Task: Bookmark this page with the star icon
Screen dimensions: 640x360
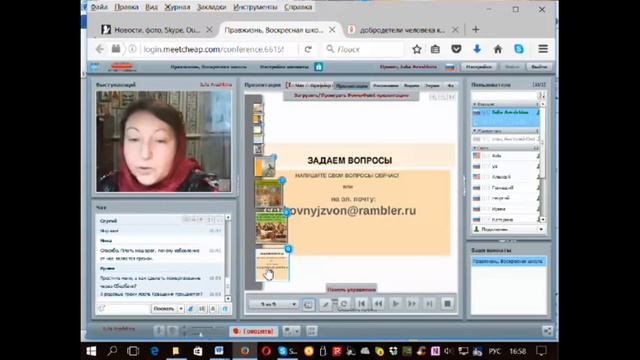Action: click(417, 49)
